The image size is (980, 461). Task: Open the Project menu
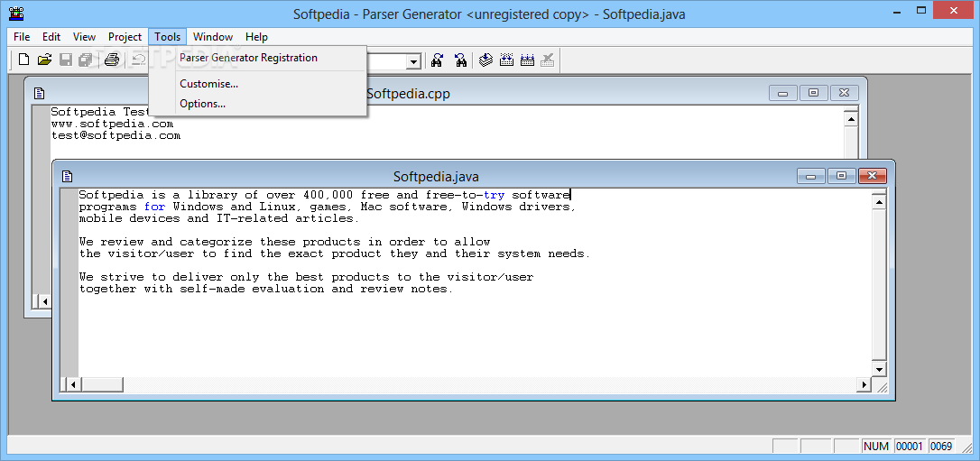(x=125, y=37)
